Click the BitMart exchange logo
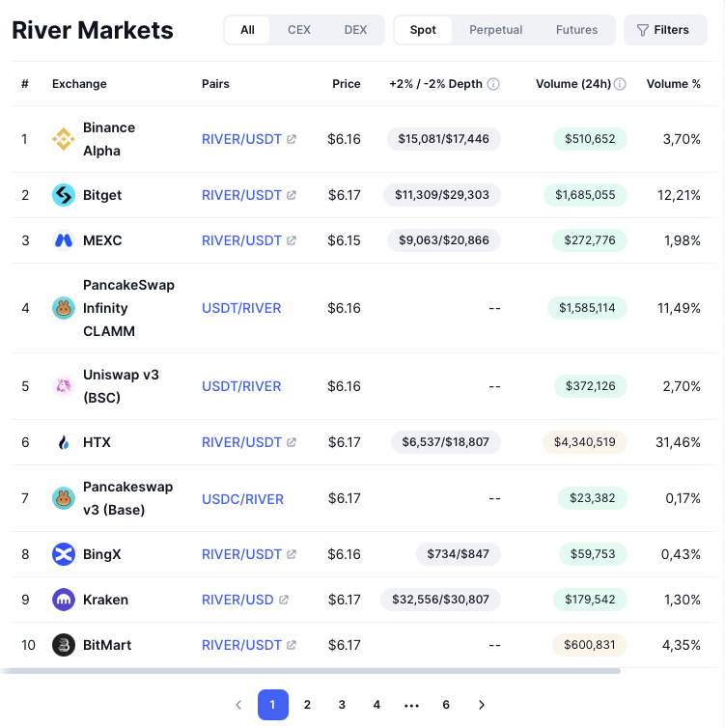The width and height of the screenshot is (725, 728). point(64,645)
